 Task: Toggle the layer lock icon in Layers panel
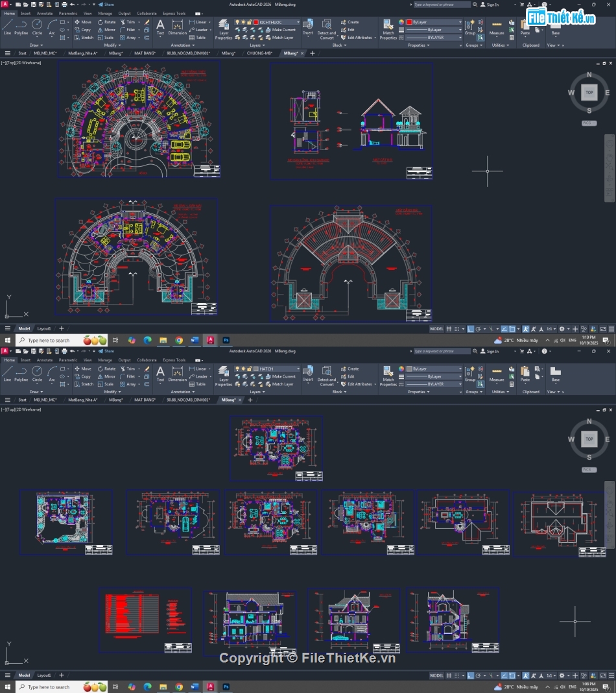tap(249, 22)
